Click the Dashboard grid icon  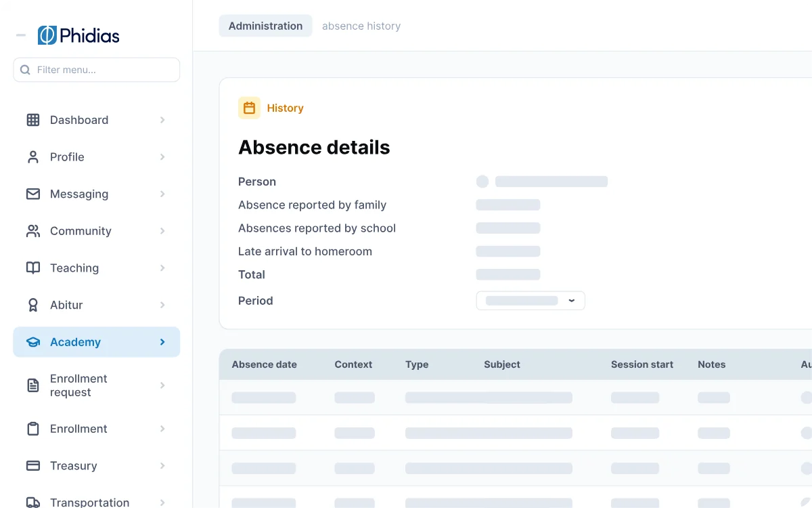(32, 120)
